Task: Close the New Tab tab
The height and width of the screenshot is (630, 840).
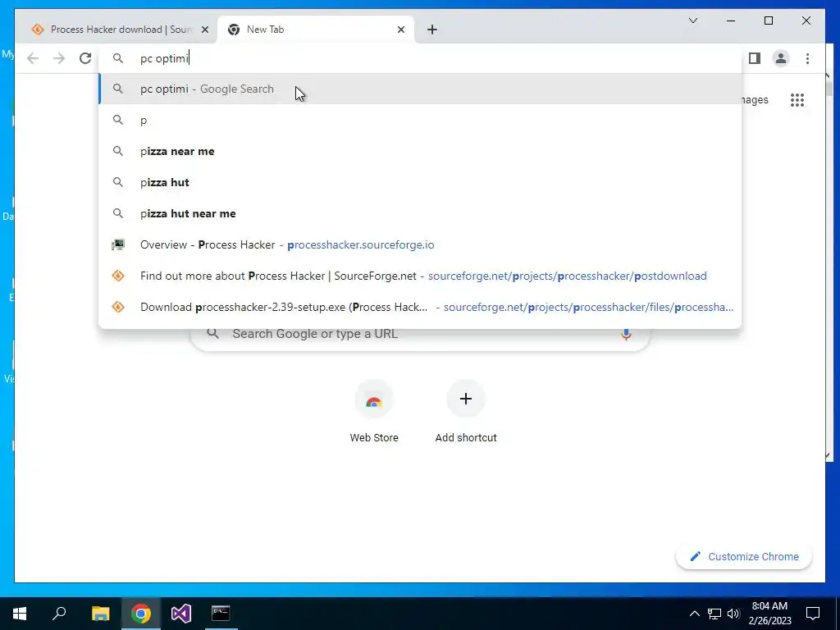Action: (400, 30)
